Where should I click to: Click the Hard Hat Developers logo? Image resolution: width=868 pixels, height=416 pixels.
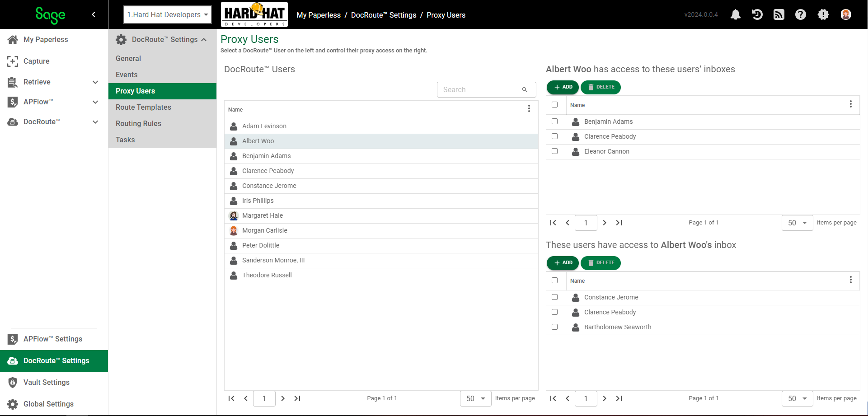[254, 14]
